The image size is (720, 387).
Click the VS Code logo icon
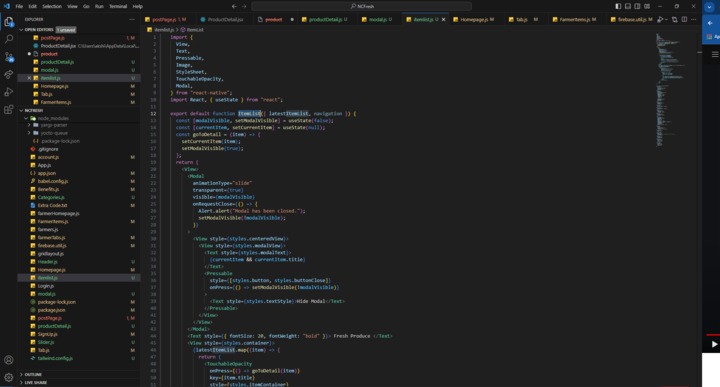(6, 6)
